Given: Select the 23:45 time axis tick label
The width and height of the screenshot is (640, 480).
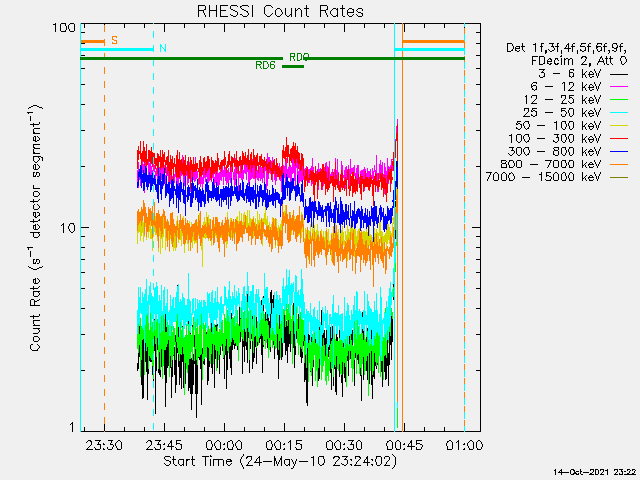Looking at the screenshot, I should click(x=164, y=445).
